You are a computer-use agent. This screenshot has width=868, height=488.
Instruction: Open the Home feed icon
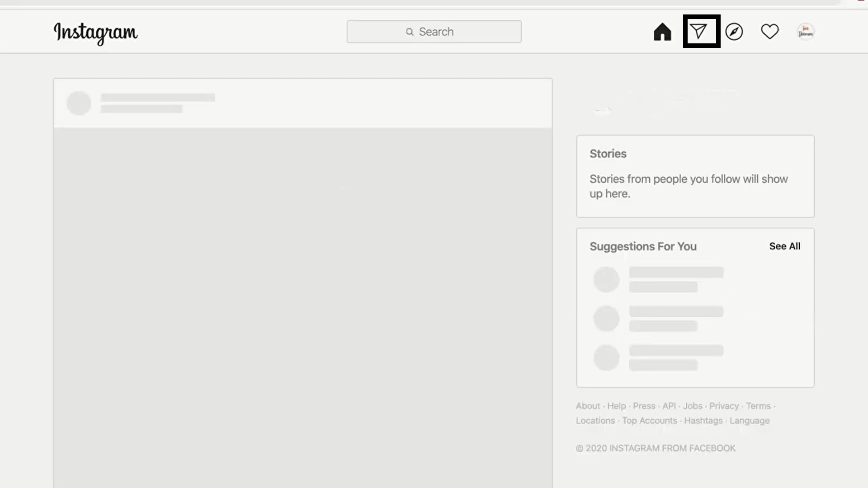coord(662,32)
